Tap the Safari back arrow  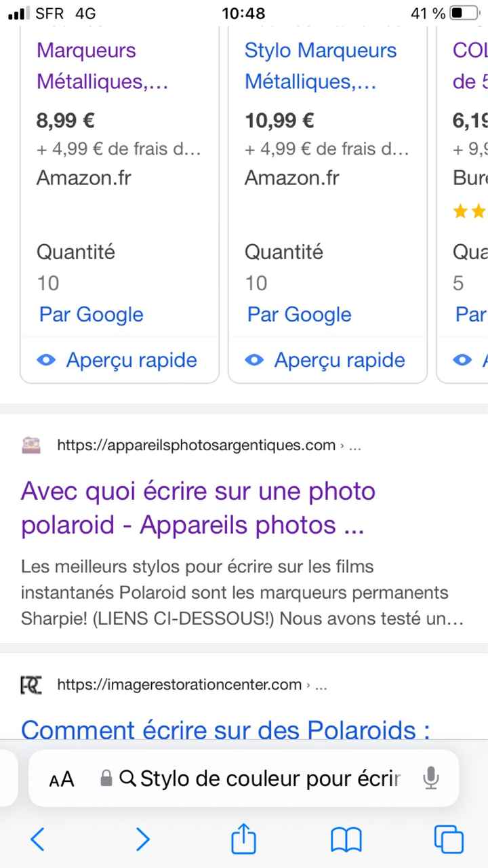click(x=38, y=840)
